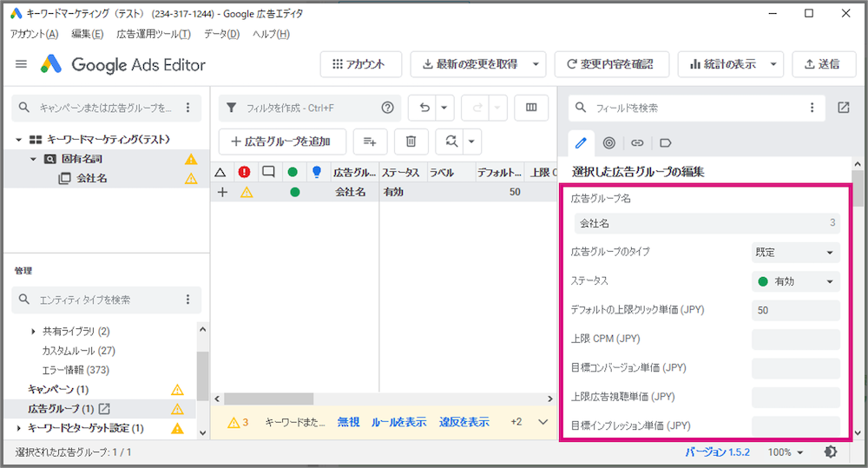Open field search three-dot menu

coord(812,108)
